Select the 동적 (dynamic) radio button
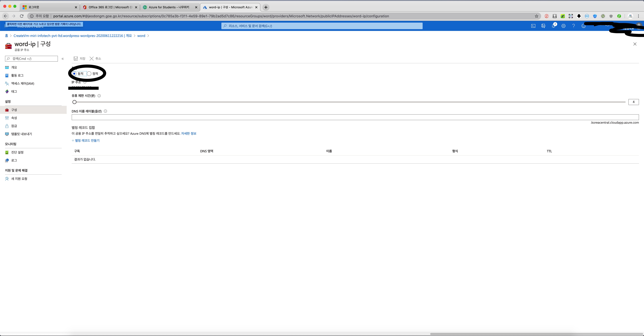The image size is (644, 336). pyautogui.click(x=74, y=74)
